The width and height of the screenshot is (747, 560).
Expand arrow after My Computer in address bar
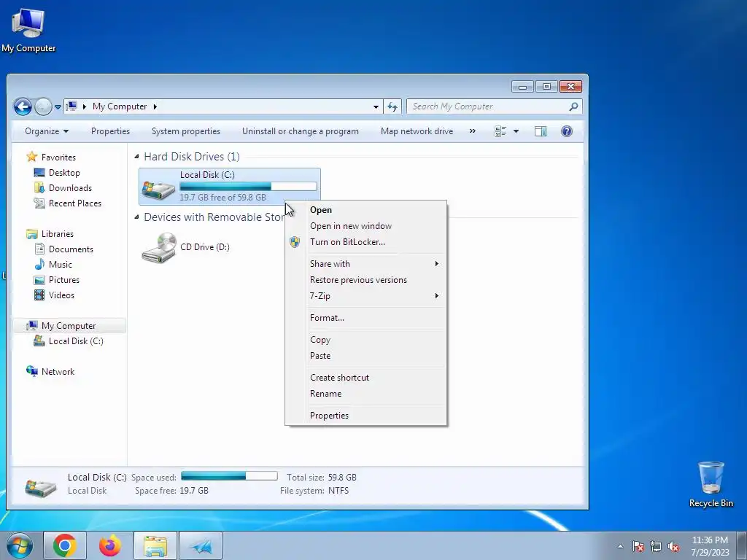[155, 106]
